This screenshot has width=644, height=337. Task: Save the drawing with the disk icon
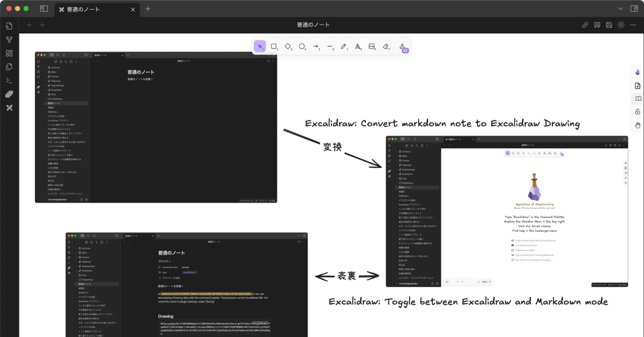click(609, 25)
